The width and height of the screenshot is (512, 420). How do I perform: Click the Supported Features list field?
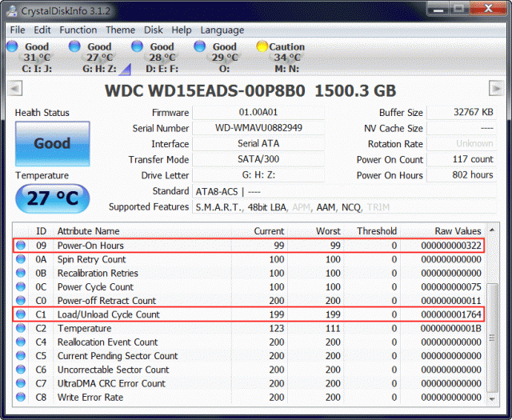[x=345, y=207]
